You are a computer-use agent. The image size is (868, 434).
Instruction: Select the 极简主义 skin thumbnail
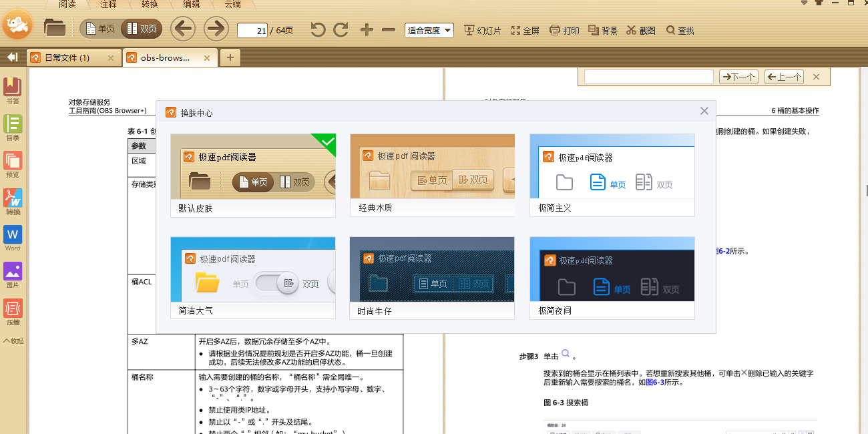tap(612, 175)
